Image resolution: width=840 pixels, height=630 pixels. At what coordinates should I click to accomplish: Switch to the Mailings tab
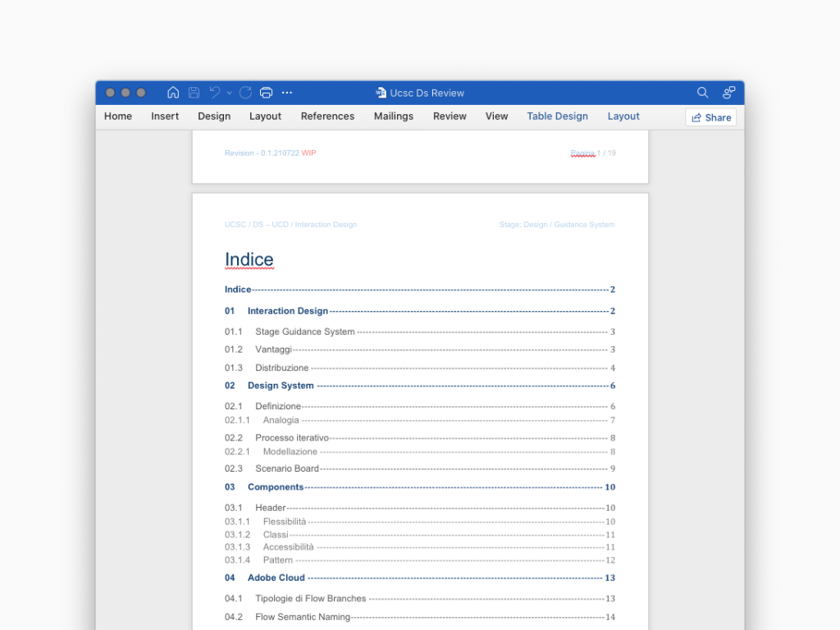(394, 116)
